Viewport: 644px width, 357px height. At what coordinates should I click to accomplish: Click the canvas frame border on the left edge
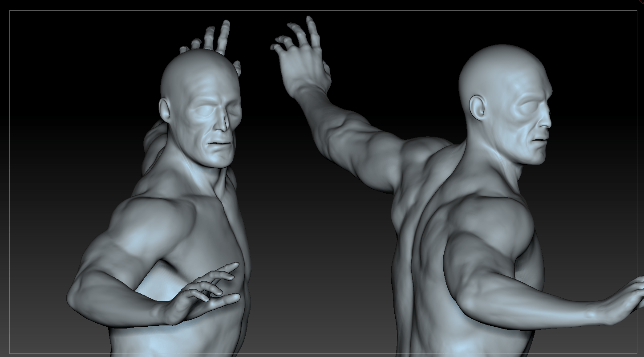[10, 178]
